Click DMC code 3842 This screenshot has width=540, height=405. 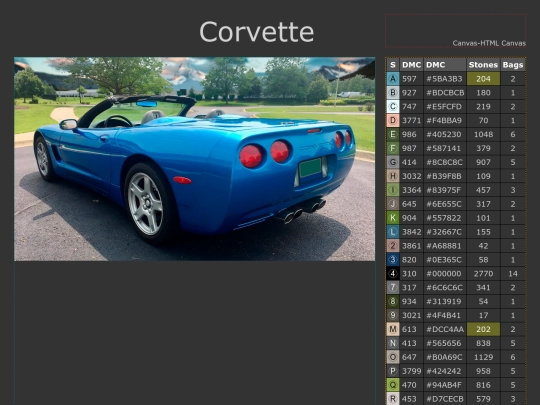click(x=412, y=232)
